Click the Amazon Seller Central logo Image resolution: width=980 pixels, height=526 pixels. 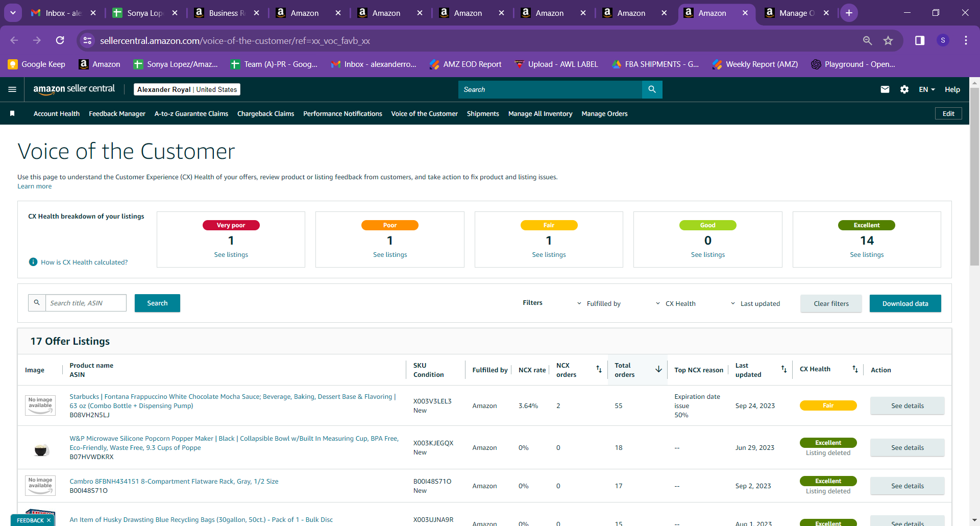pyautogui.click(x=74, y=89)
